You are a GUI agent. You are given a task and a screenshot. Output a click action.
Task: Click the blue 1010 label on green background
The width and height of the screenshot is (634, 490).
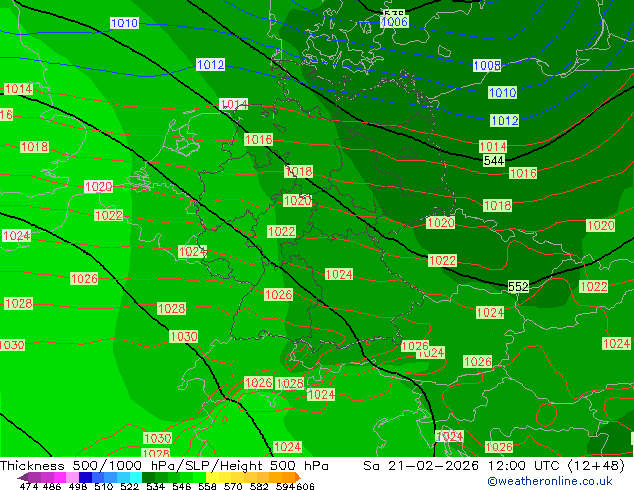click(x=503, y=93)
